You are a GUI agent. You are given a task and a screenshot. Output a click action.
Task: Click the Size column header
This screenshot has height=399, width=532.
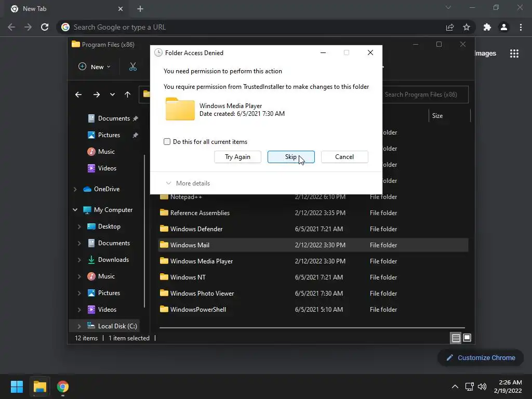tap(449, 116)
